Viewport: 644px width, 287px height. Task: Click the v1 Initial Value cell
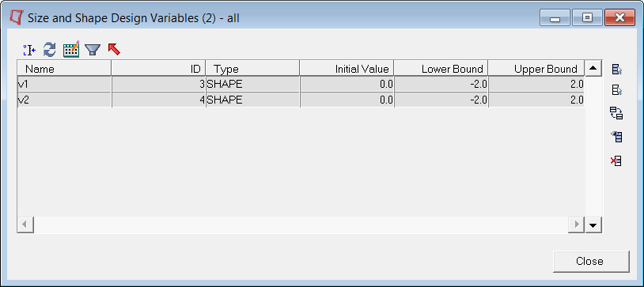pyautogui.click(x=347, y=84)
